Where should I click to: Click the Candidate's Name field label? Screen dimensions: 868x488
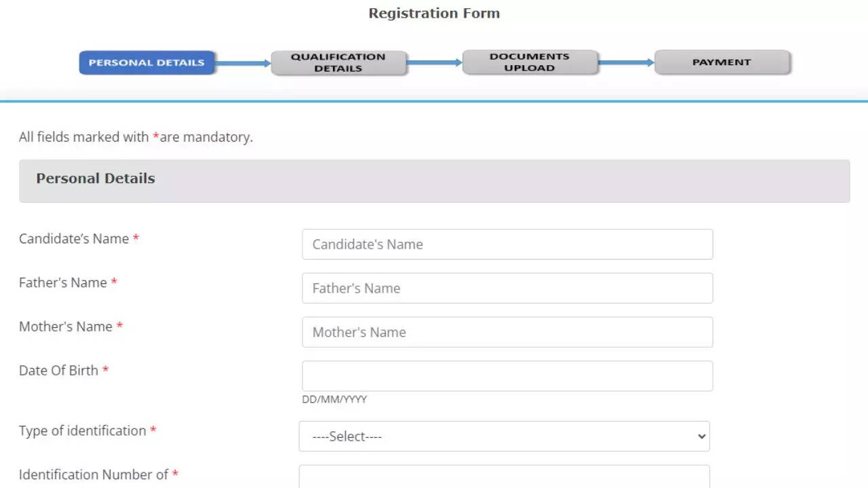(x=74, y=239)
